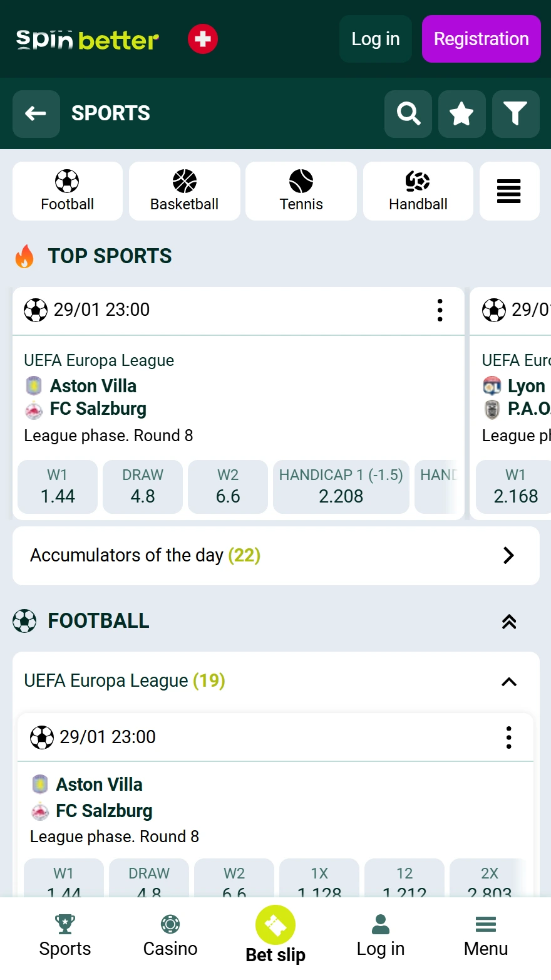Click the Swiss flag country icon
This screenshot has height=980, width=551.
click(203, 39)
